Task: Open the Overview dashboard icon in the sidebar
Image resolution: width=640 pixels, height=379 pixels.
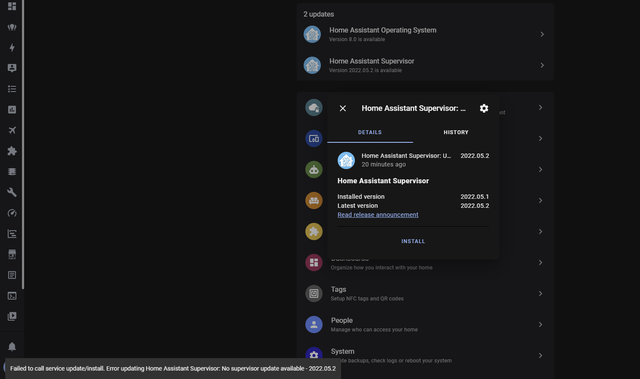Action: [x=12, y=6]
